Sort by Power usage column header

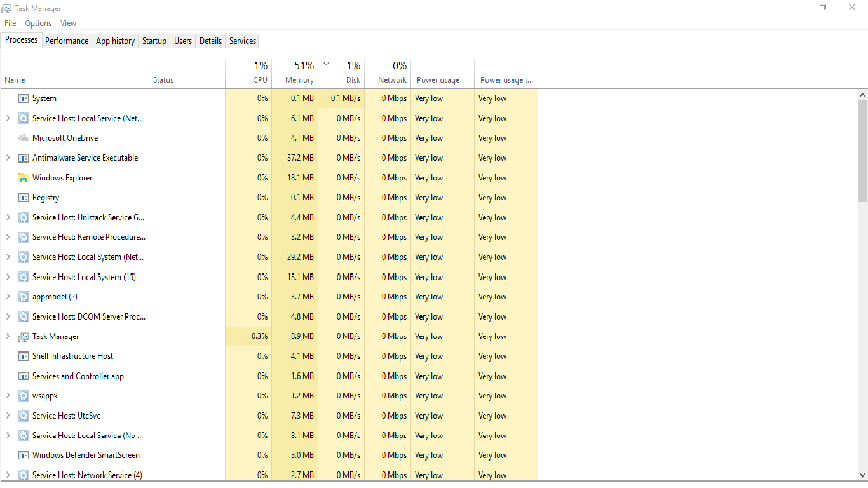[x=442, y=74]
